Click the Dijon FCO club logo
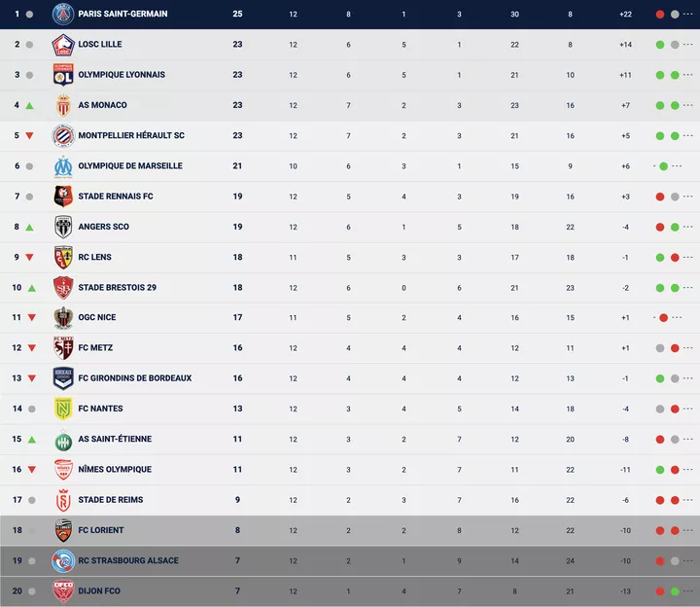Image resolution: width=700 pixels, height=607 pixels. click(x=63, y=590)
